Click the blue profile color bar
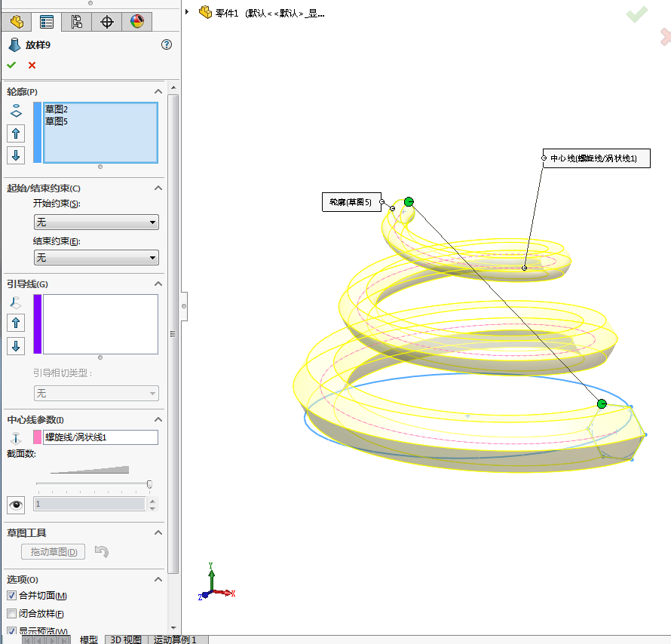The width and height of the screenshot is (671, 644). (x=38, y=133)
